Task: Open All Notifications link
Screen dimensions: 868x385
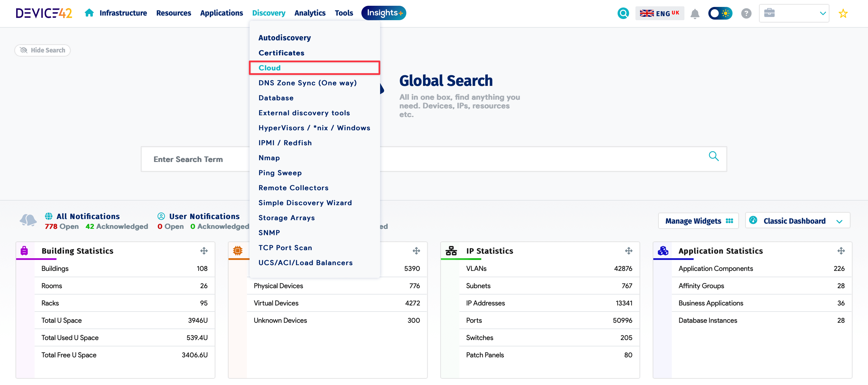Action: pos(88,216)
